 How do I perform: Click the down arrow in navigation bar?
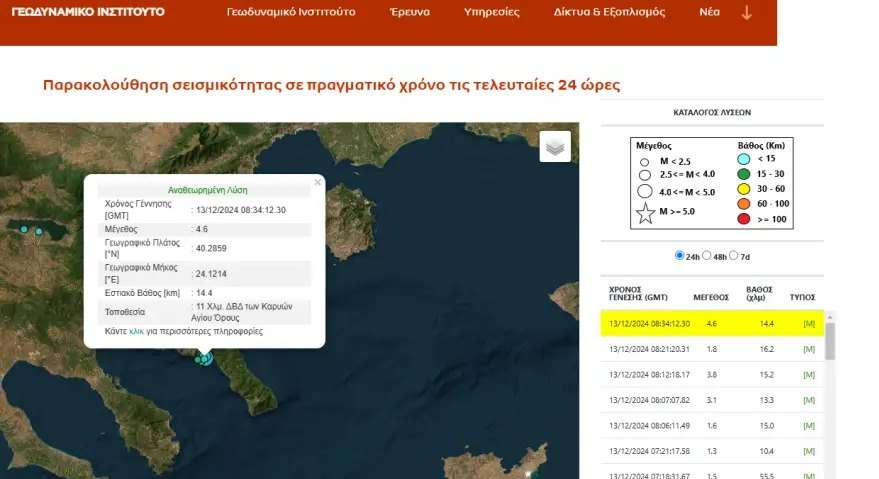[x=746, y=13]
